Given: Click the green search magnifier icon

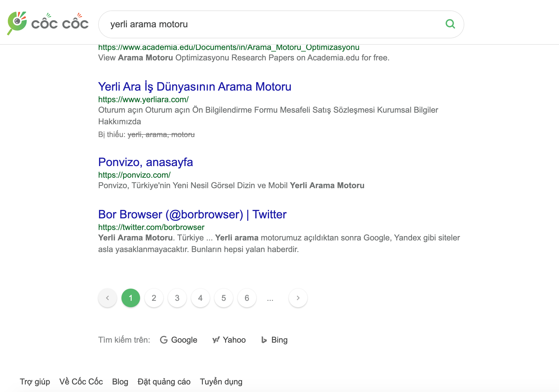Looking at the screenshot, I should [450, 24].
